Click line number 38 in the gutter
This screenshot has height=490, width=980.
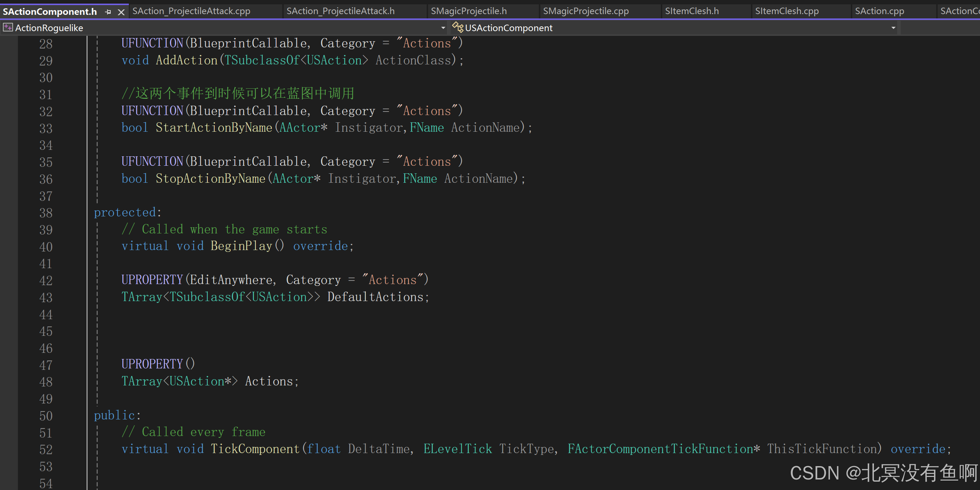(46, 213)
